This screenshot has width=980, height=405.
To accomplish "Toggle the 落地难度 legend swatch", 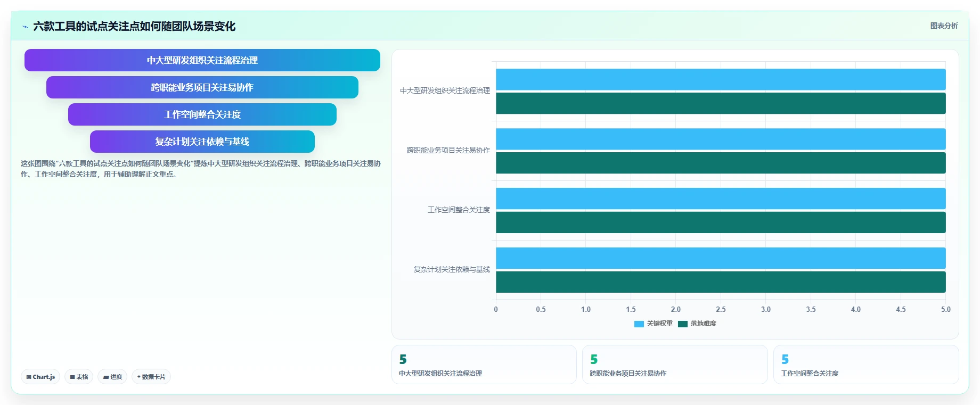I will coord(683,324).
